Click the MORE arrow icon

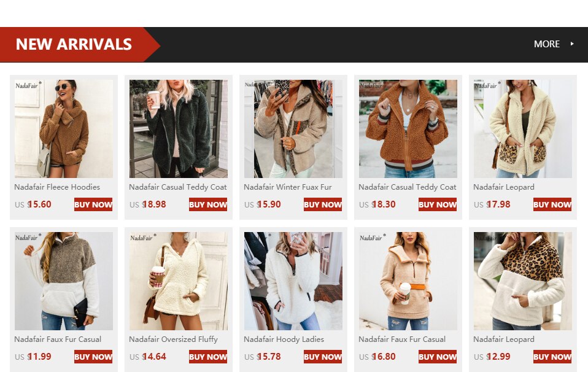click(x=572, y=44)
